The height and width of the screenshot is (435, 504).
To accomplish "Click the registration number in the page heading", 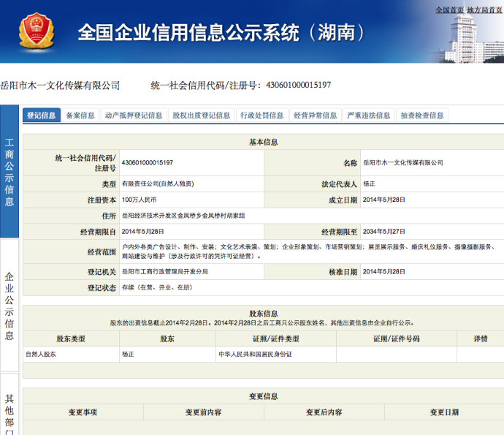I will (x=299, y=85).
